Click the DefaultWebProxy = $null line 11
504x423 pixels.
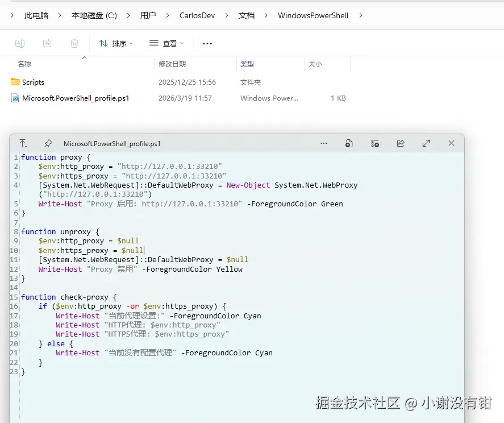pos(143,260)
